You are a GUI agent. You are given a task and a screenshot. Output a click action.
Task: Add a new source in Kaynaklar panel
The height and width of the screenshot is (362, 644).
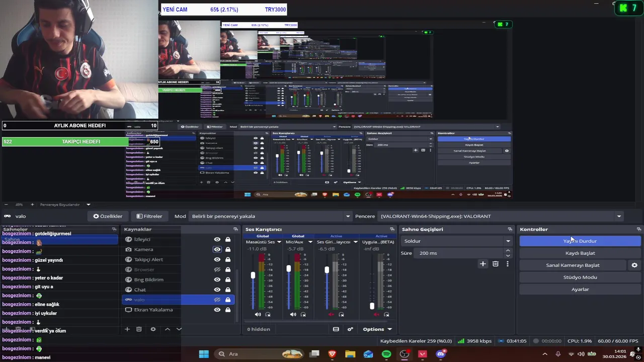click(x=127, y=329)
